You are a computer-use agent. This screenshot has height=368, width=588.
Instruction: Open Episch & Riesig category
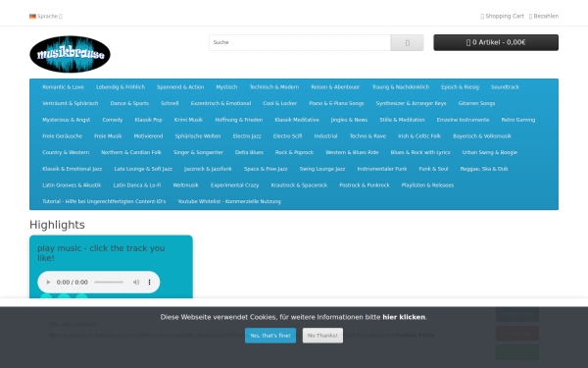coord(461,87)
